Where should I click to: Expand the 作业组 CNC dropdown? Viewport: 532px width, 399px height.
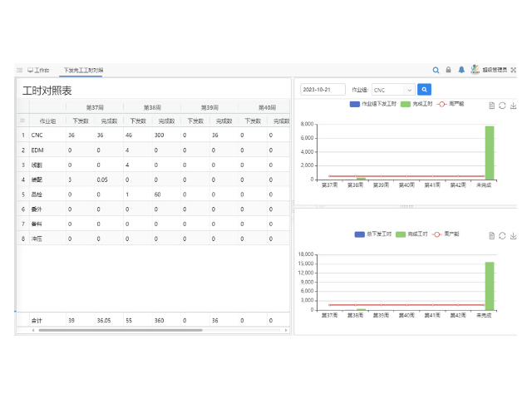[x=392, y=90]
